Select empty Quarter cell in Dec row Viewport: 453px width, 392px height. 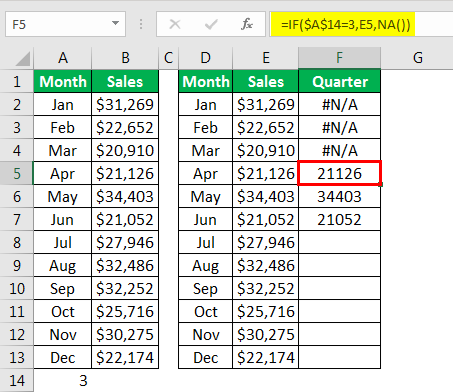[x=340, y=357]
